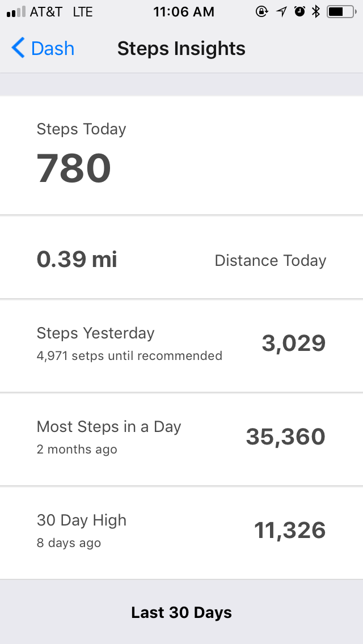Tap the large 780 step count
363x644 pixels.
[74, 168]
